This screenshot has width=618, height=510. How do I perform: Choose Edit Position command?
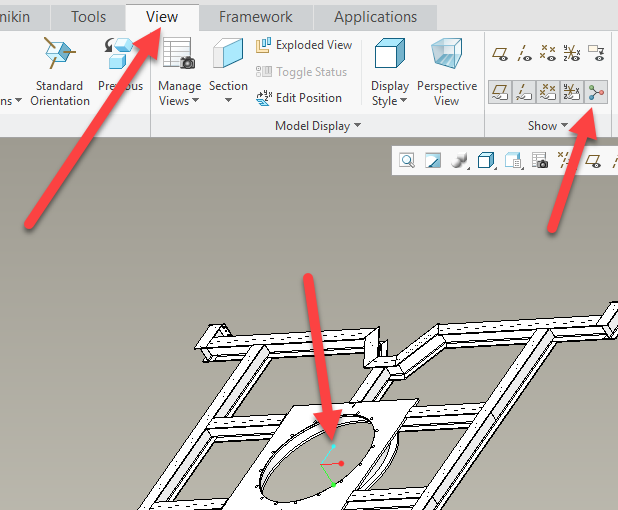tap(299, 98)
